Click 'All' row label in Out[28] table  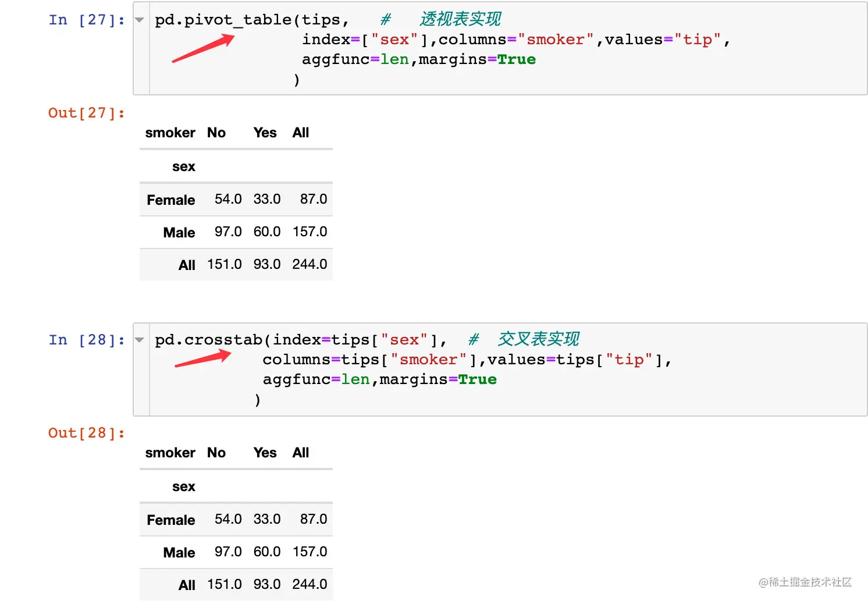click(187, 585)
